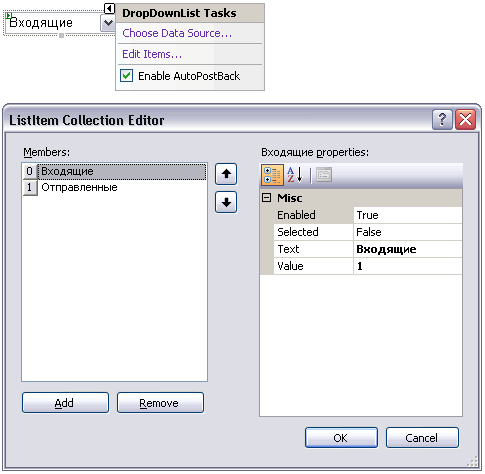Close the ListItem Collection Editor
The height and width of the screenshot is (474, 485).
[465, 119]
